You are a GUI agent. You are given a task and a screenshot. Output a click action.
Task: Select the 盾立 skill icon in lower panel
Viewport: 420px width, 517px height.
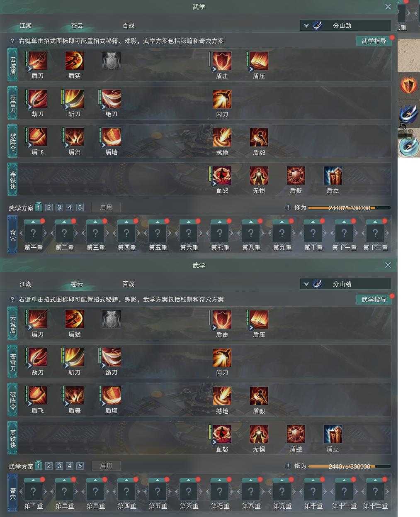click(333, 434)
